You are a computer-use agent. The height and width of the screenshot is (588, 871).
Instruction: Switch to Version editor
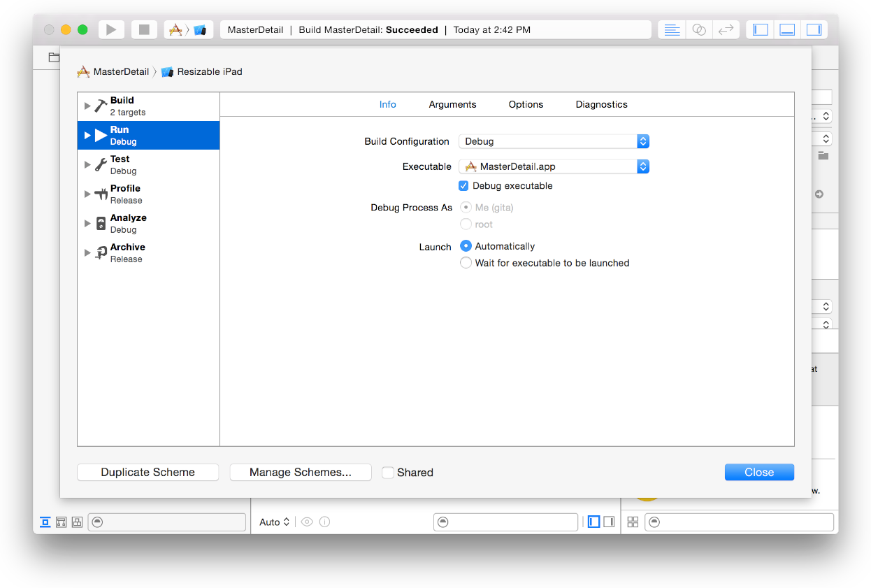point(726,29)
